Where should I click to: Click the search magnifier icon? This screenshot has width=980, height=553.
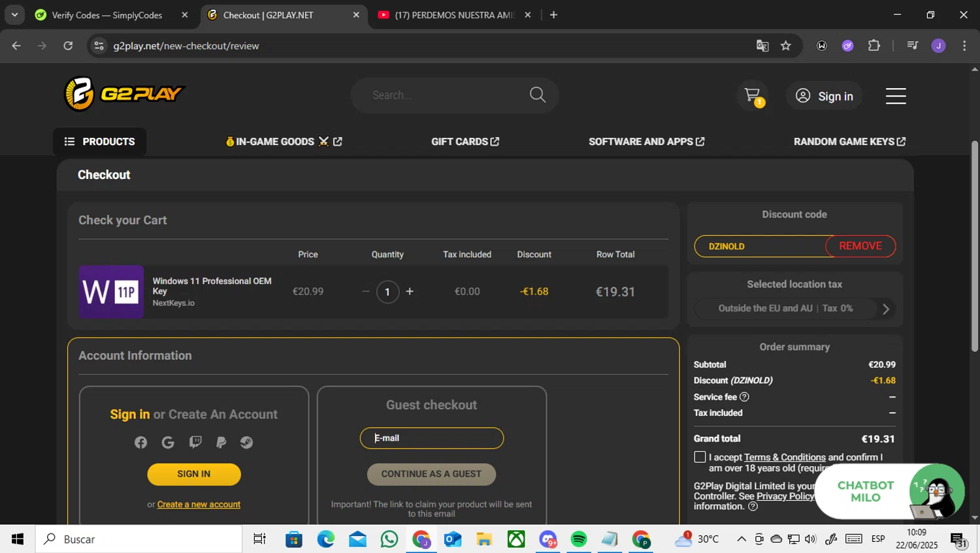(x=538, y=95)
